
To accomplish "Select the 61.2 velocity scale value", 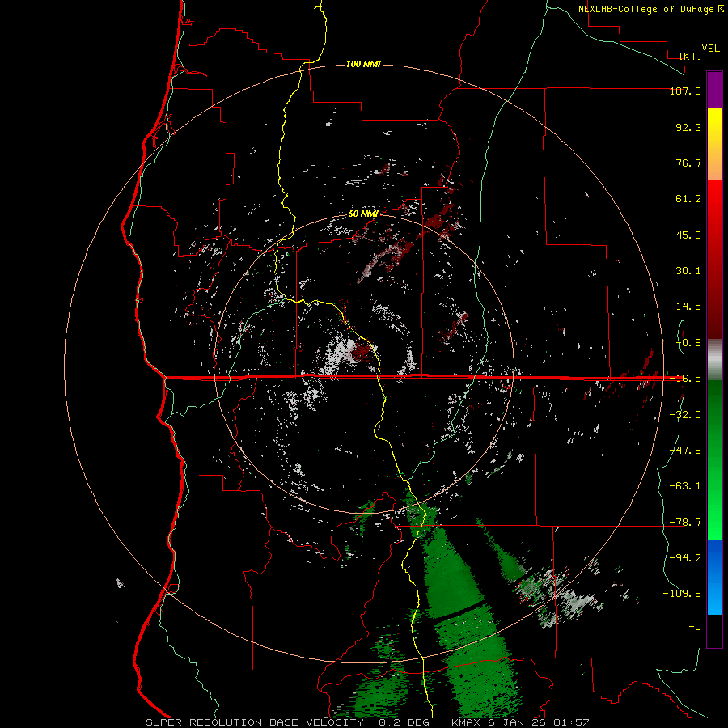I will pyautogui.click(x=688, y=199).
